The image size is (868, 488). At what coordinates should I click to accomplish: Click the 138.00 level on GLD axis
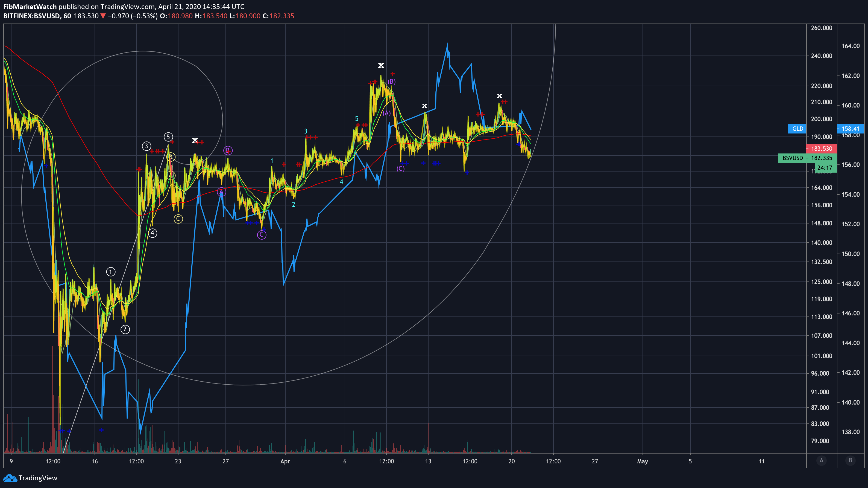[851, 432]
